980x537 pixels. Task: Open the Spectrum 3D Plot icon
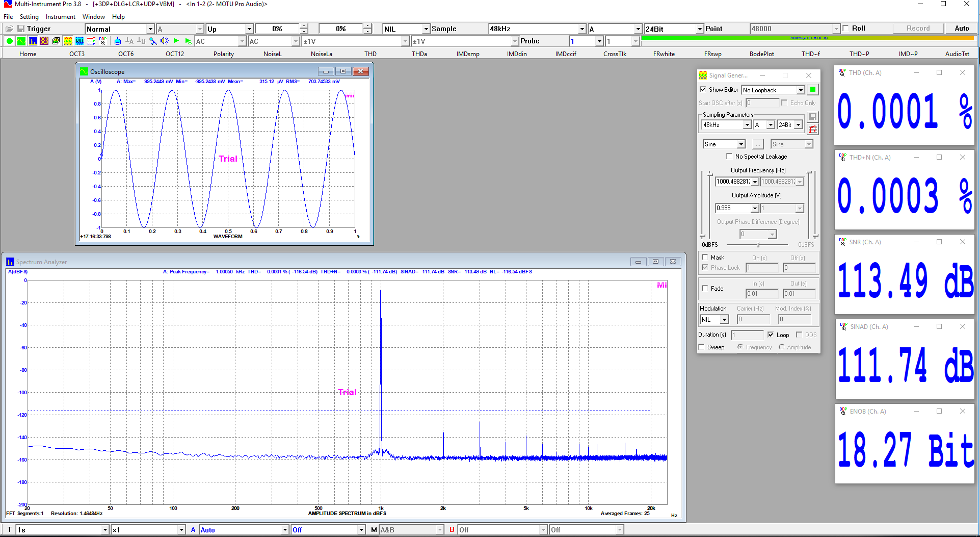click(x=56, y=41)
